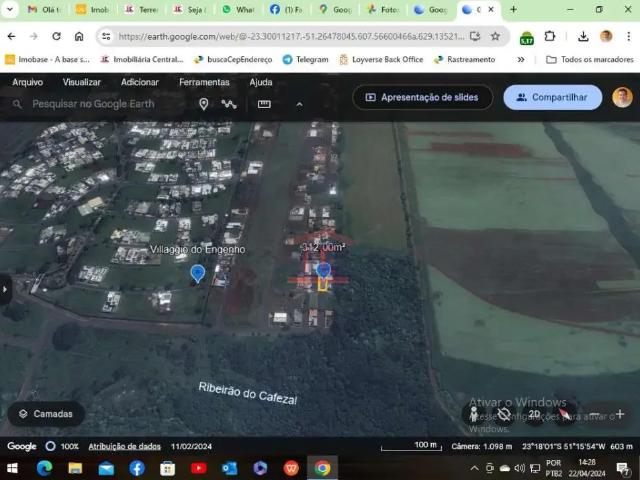Open the buscaCepEndereço bookmark
Viewport: 640px width, 480px height.
click(x=233, y=60)
